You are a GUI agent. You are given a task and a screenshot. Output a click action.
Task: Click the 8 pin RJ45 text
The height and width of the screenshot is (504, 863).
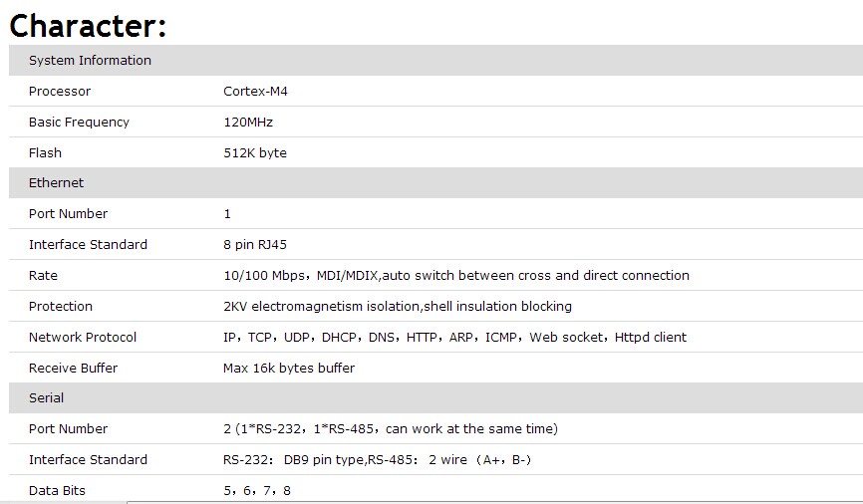click(255, 245)
